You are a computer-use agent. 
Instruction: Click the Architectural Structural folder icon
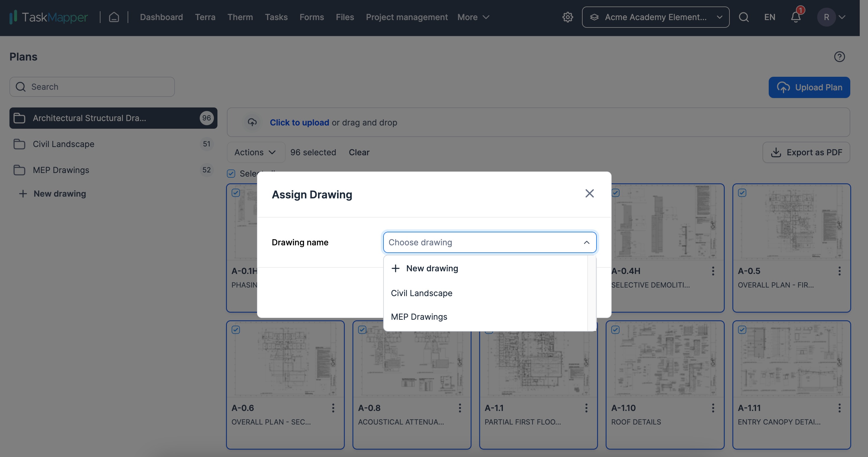(19, 118)
